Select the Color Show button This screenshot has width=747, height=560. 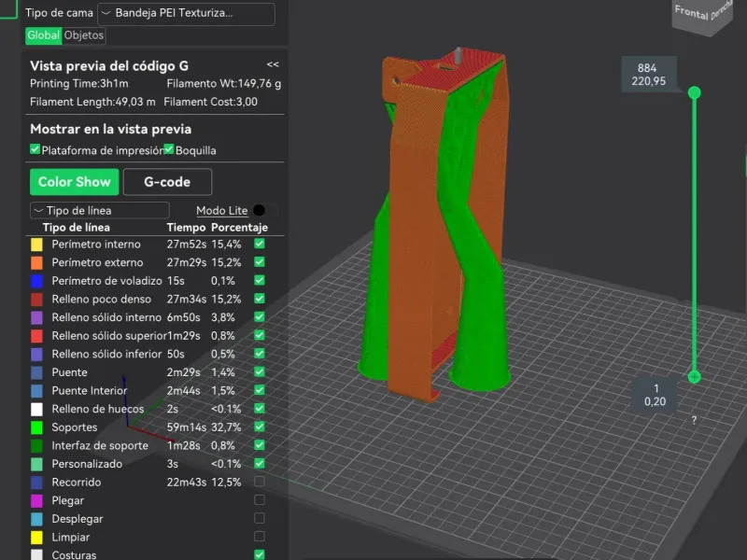[x=75, y=182]
